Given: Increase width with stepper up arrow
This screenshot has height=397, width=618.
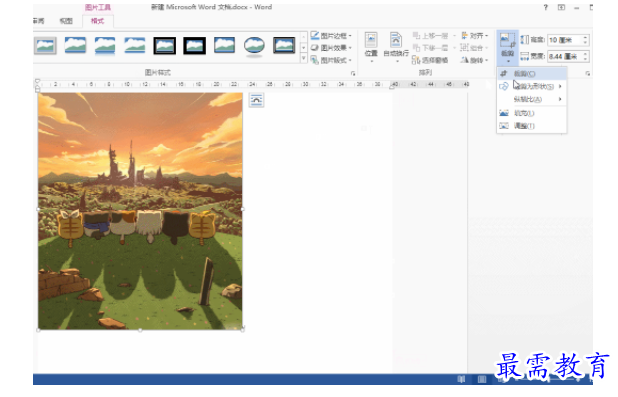Looking at the screenshot, I should coord(585,54).
